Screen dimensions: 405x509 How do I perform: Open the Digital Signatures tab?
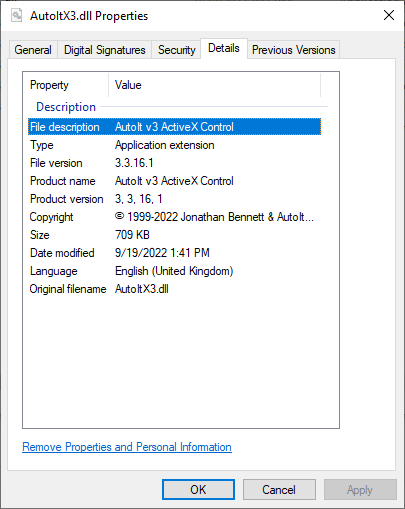click(105, 50)
